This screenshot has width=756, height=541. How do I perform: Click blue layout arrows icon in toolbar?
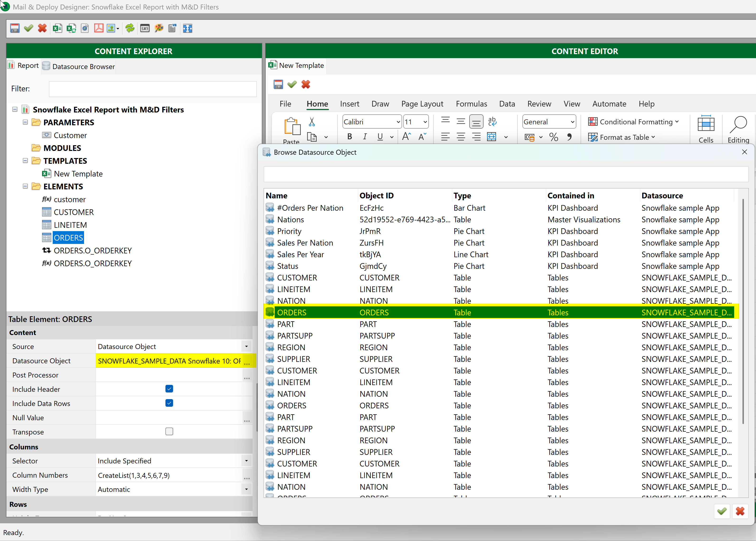click(188, 28)
